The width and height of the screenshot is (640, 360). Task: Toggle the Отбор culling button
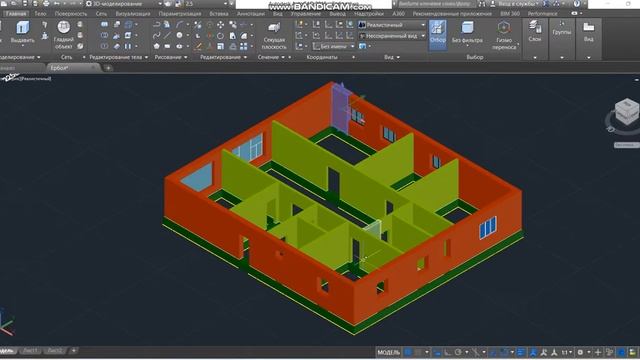pos(438,35)
